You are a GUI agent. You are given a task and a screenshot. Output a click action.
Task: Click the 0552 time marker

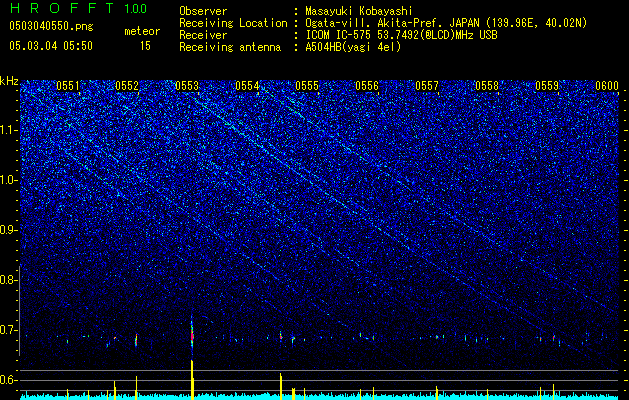(127, 86)
